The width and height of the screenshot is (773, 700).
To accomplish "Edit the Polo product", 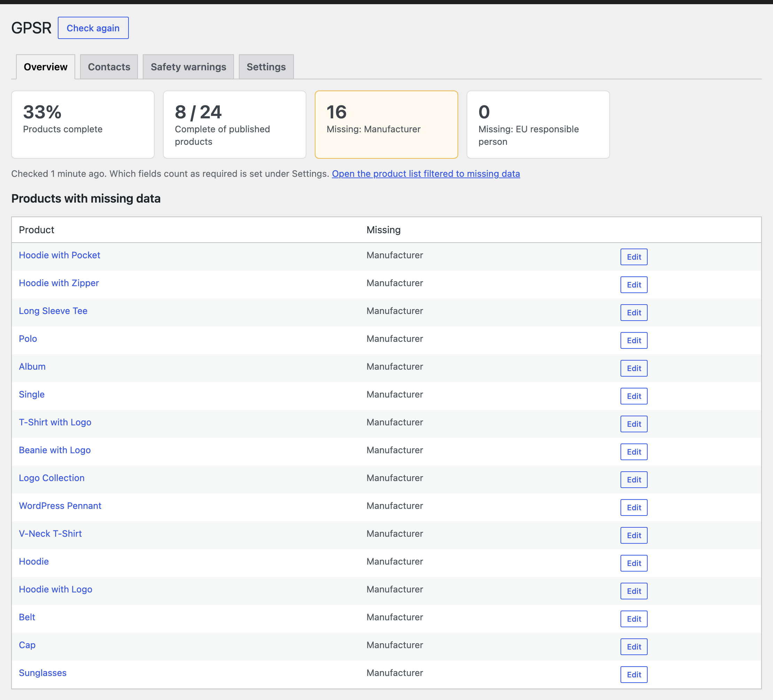I will (634, 340).
